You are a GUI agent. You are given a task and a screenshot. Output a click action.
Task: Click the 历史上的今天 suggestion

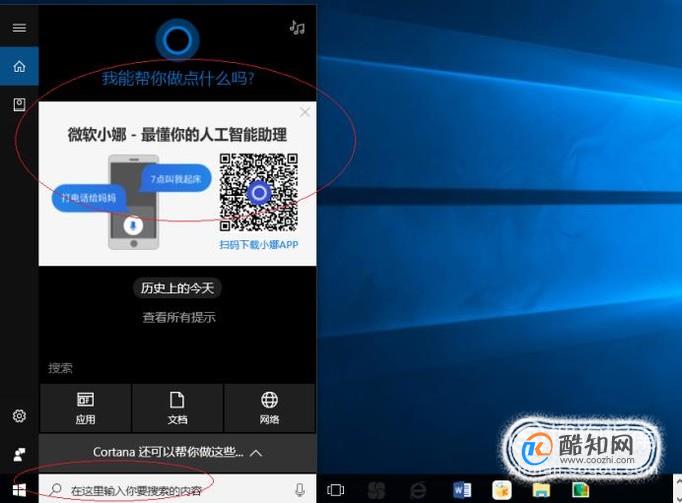tap(177, 288)
